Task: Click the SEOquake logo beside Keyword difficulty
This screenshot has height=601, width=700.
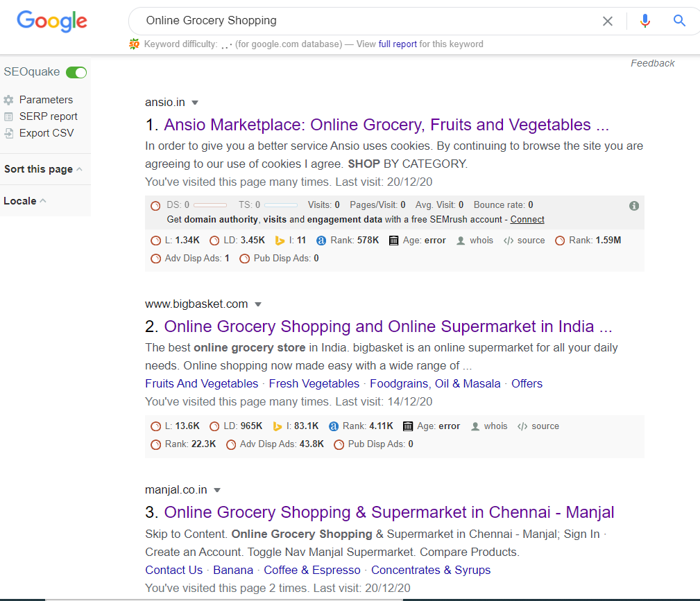Action: 134,44
